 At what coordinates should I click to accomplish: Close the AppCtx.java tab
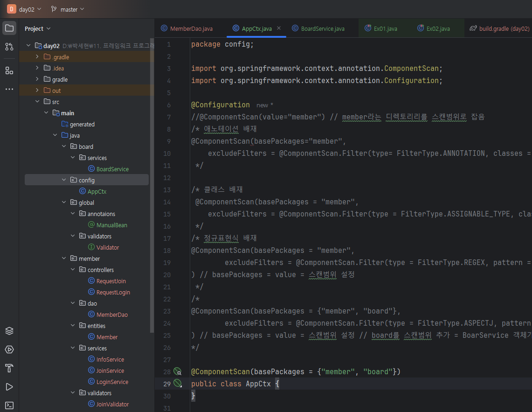(279, 28)
